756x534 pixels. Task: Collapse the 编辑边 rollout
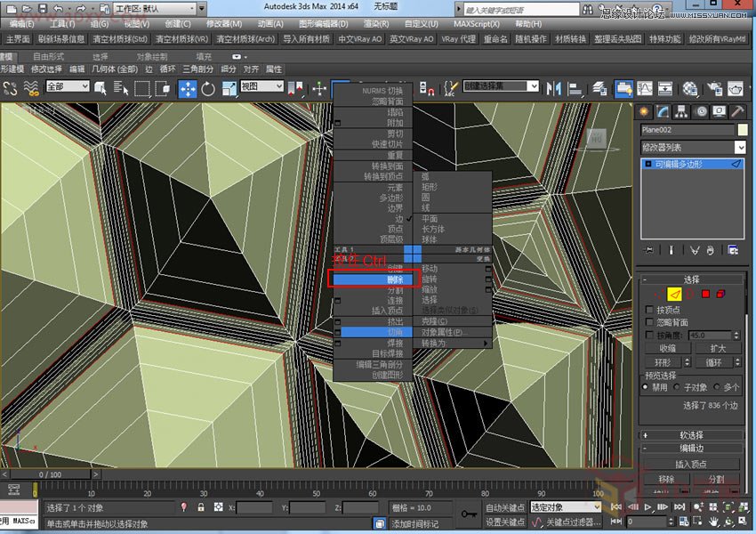point(691,449)
